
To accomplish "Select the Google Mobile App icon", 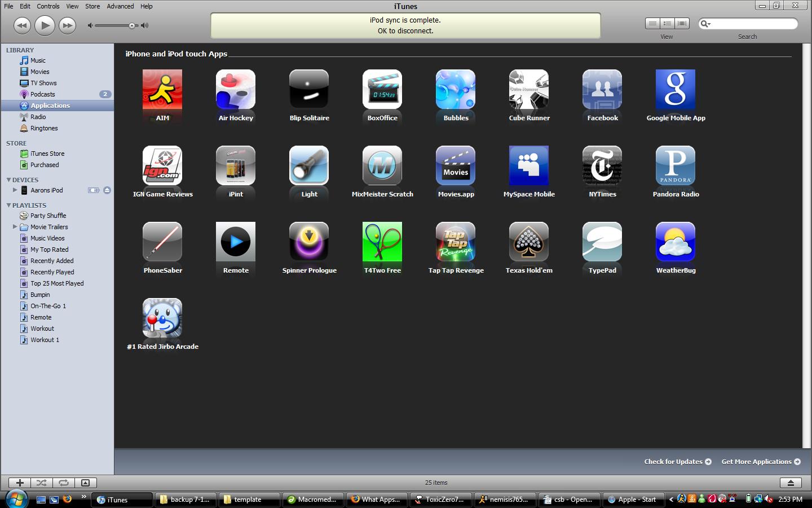I will point(676,89).
